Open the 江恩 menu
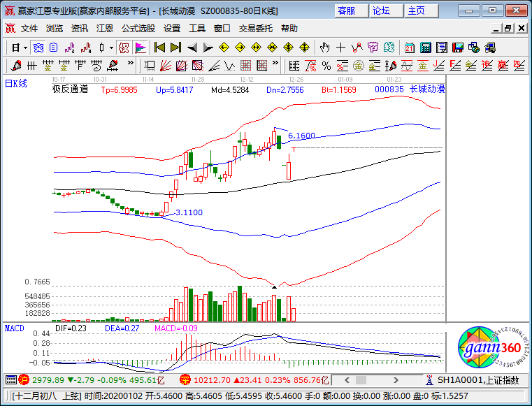The image size is (532, 406). coord(104,29)
